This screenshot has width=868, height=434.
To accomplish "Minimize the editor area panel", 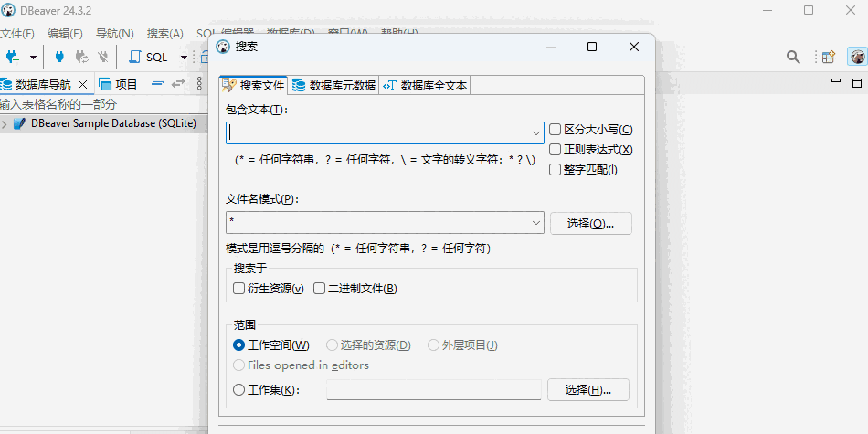I will (836, 82).
